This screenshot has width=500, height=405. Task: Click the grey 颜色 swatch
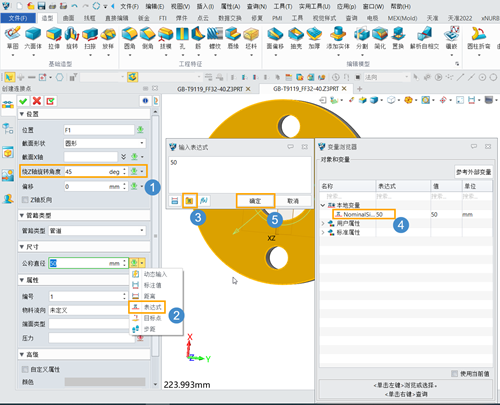(105, 382)
